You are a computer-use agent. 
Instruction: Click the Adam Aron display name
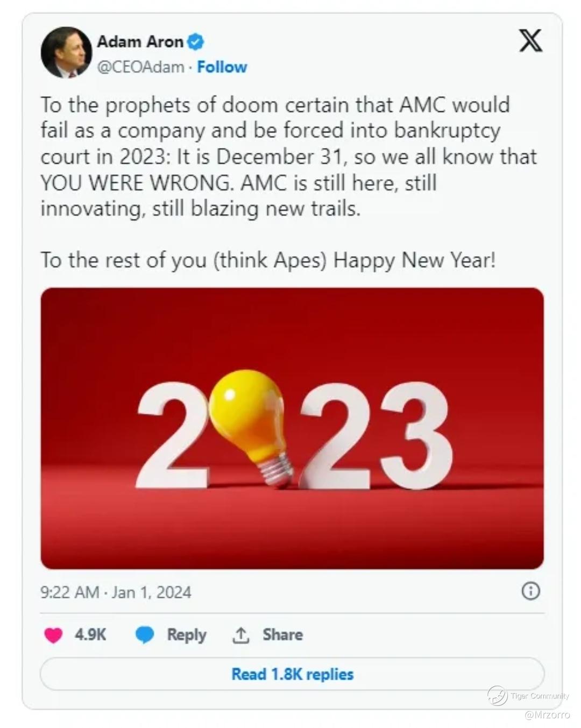[x=140, y=41]
